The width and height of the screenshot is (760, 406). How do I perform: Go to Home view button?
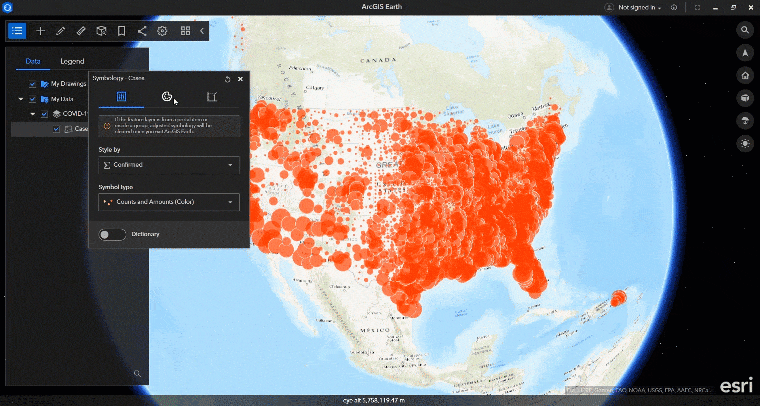pyautogui.click(x=745, y=76)
